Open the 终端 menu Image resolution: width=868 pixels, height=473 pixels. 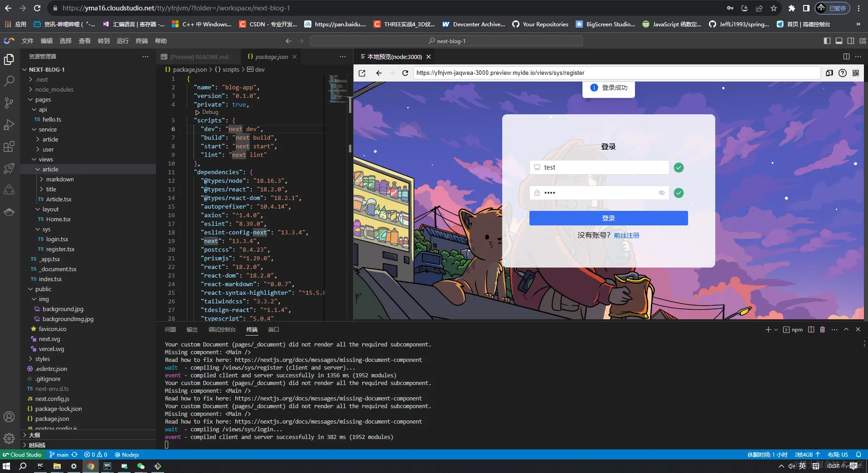point(141,40)
